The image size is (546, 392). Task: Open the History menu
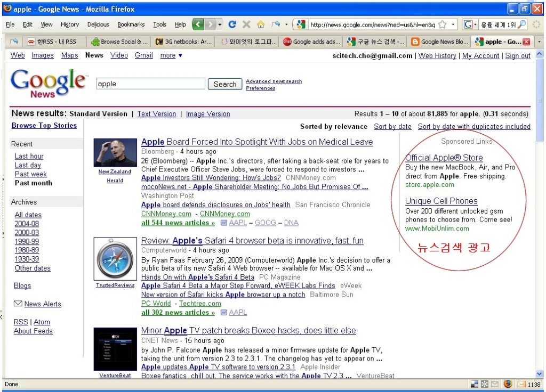point(70,24)
